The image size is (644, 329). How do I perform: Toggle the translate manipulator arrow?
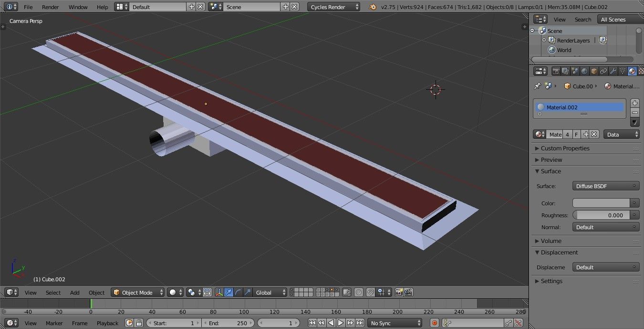tap(229, 292)
